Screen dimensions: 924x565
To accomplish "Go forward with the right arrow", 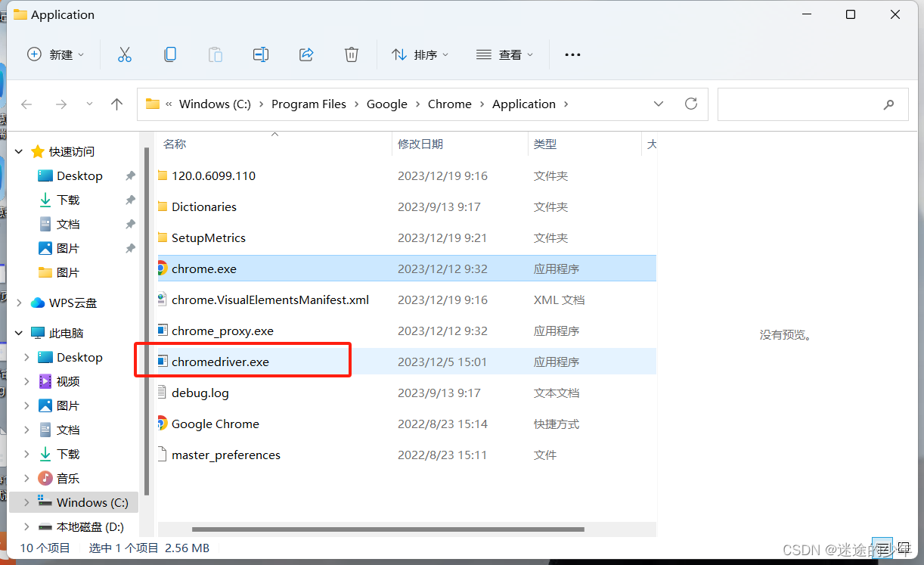I will tap(61, 104).
